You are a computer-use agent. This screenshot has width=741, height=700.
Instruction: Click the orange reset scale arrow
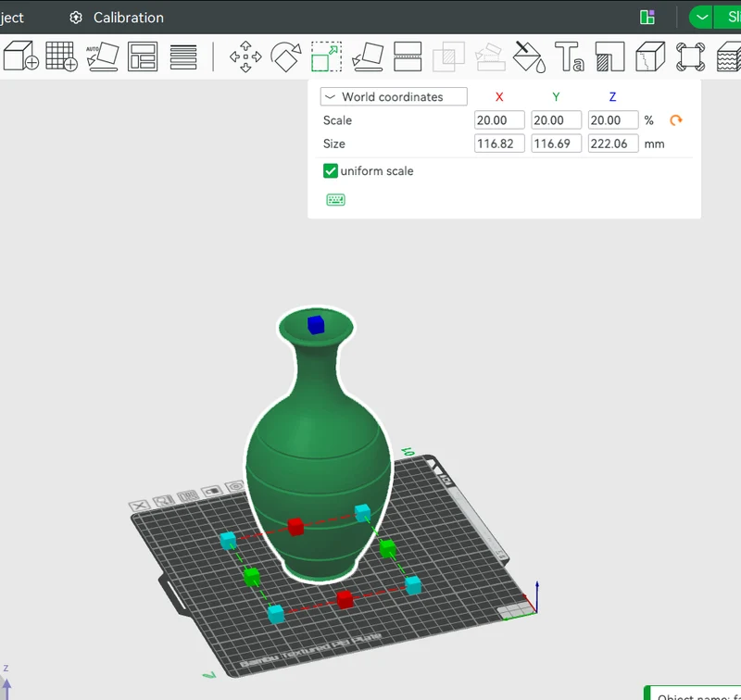pos(676,120)
